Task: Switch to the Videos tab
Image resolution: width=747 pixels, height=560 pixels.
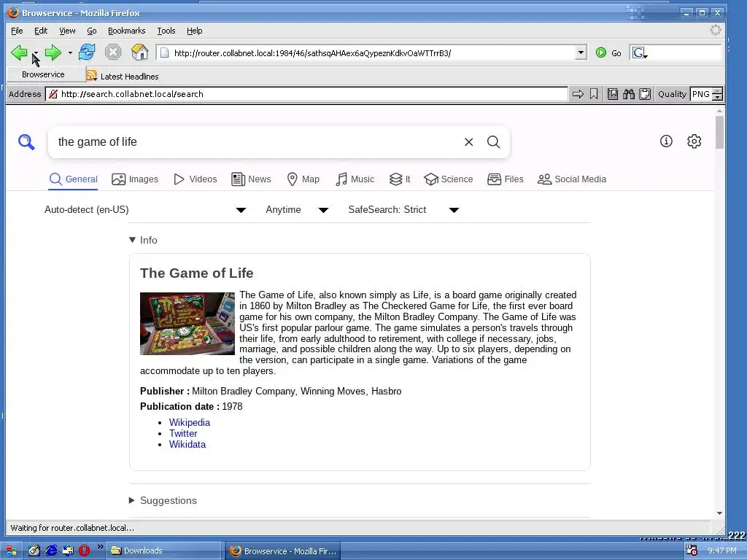Action: [x=196, y=179]
